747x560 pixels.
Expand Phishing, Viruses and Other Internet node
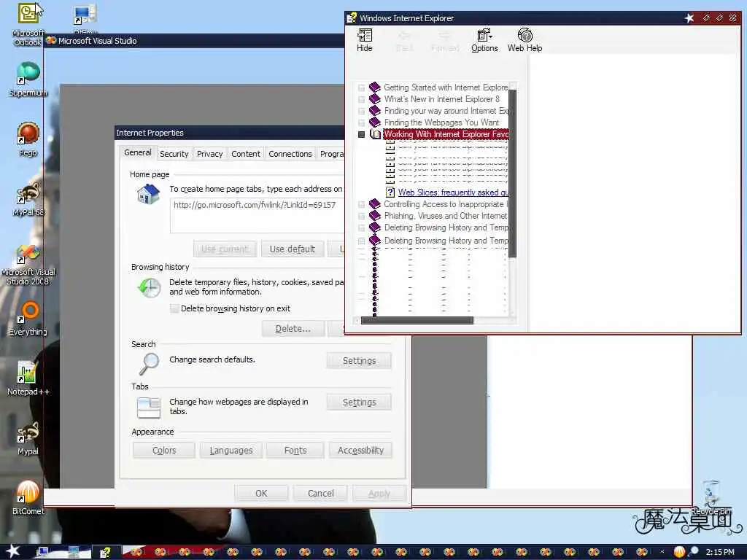(x=362, y=216)
